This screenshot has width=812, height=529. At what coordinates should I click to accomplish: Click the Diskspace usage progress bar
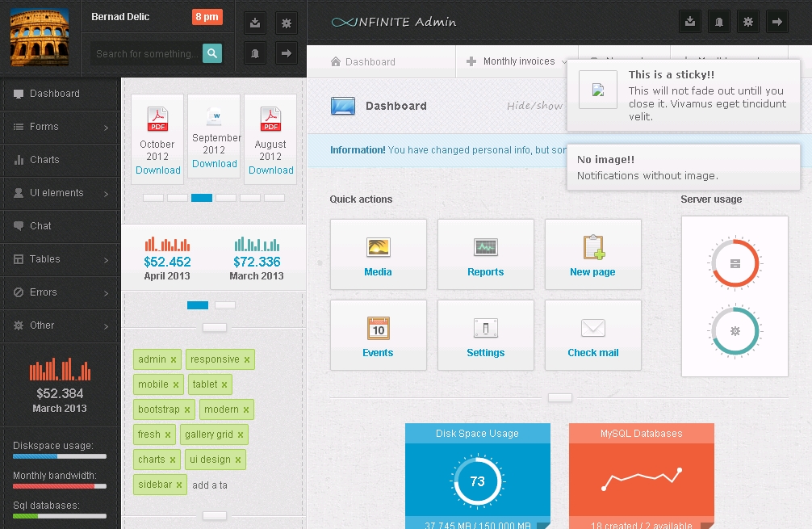coord(60,457)
